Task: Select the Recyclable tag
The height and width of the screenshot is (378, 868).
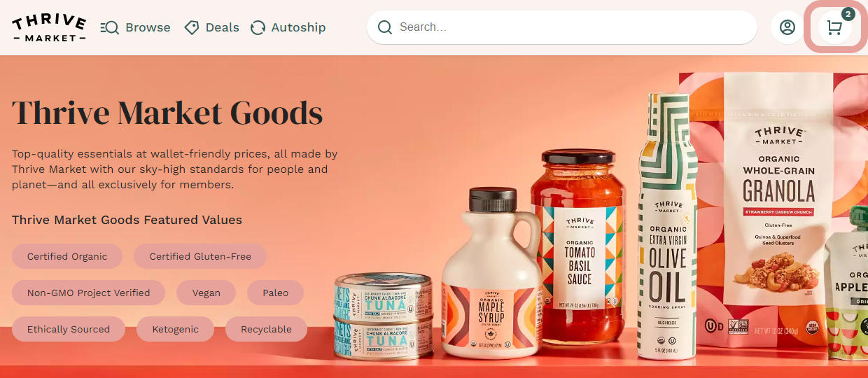Action: pyautogui.click(x=266, y=329)
